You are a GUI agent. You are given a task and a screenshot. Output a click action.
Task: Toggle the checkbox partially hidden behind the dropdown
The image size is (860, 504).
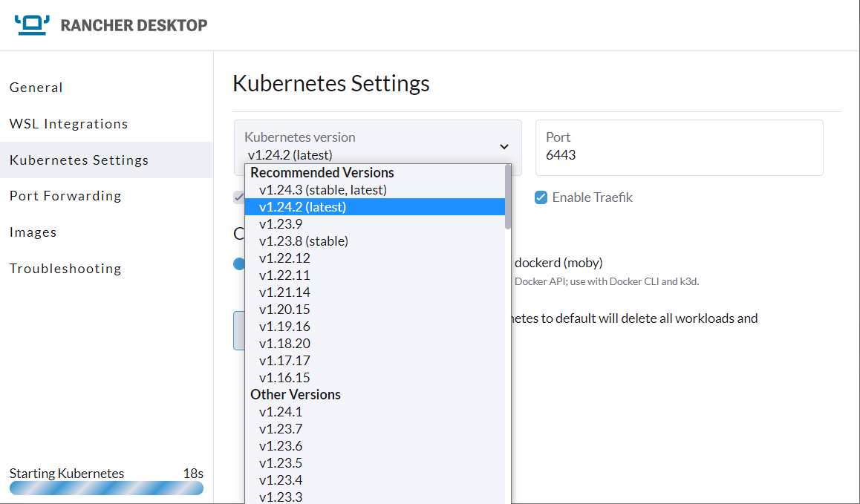(239, 197)
